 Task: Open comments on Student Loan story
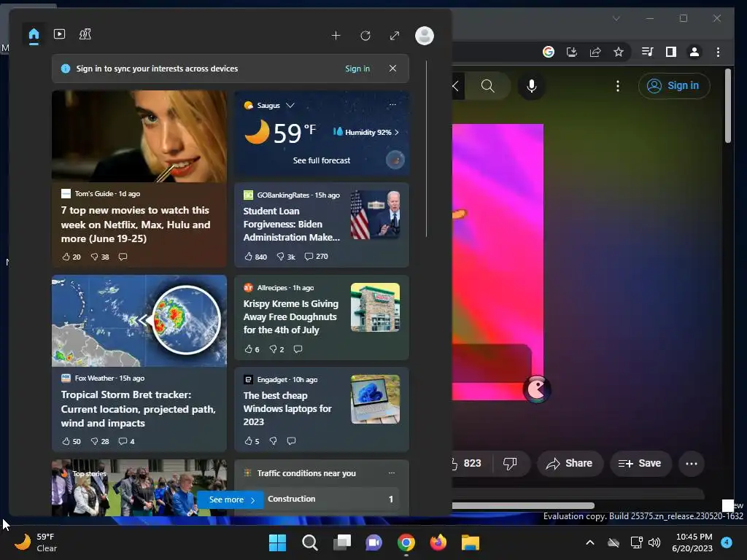[x=317, y=256]
